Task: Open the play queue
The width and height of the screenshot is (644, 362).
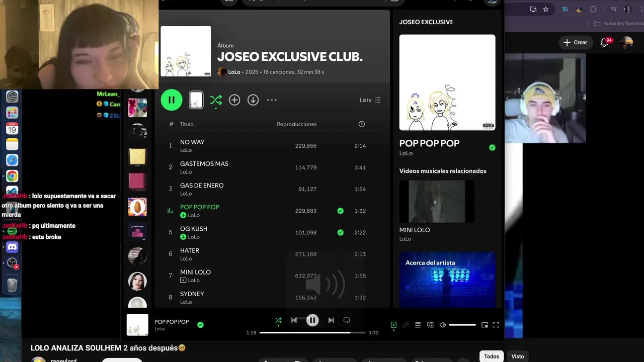Action: [418, 325]
